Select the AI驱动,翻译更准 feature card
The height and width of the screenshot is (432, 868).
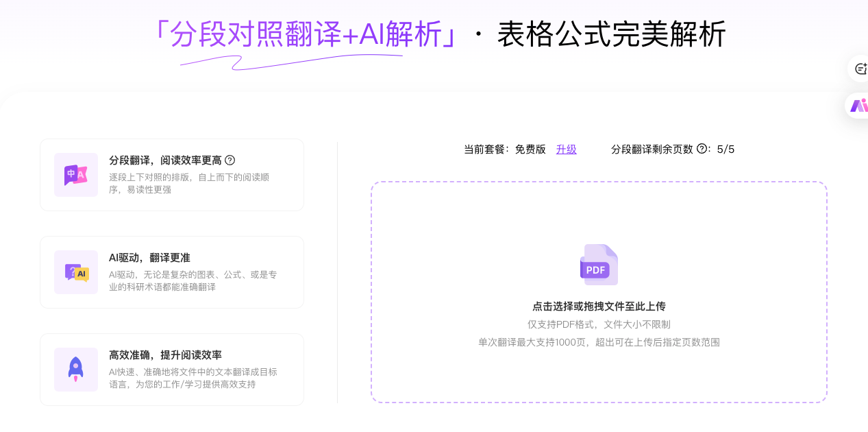coord(172,272)
